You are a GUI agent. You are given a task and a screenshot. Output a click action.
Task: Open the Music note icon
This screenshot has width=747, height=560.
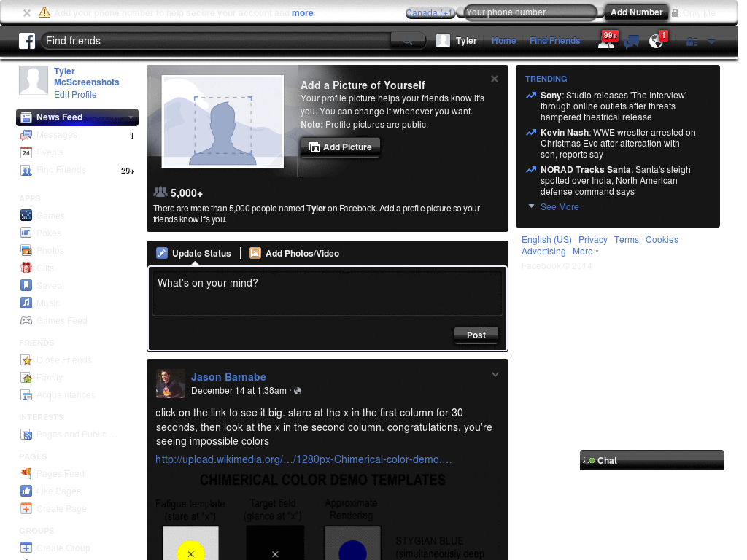[x=26, y=303]
